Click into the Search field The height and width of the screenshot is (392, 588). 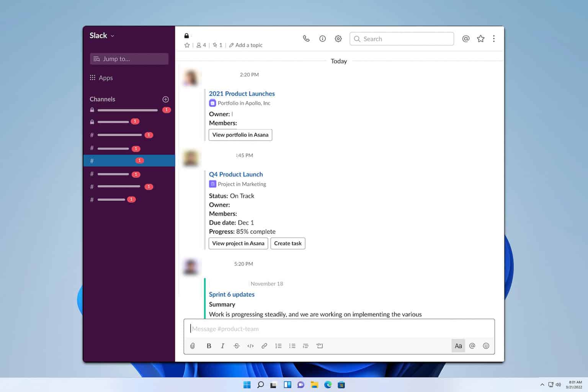[x=402, y=39]
